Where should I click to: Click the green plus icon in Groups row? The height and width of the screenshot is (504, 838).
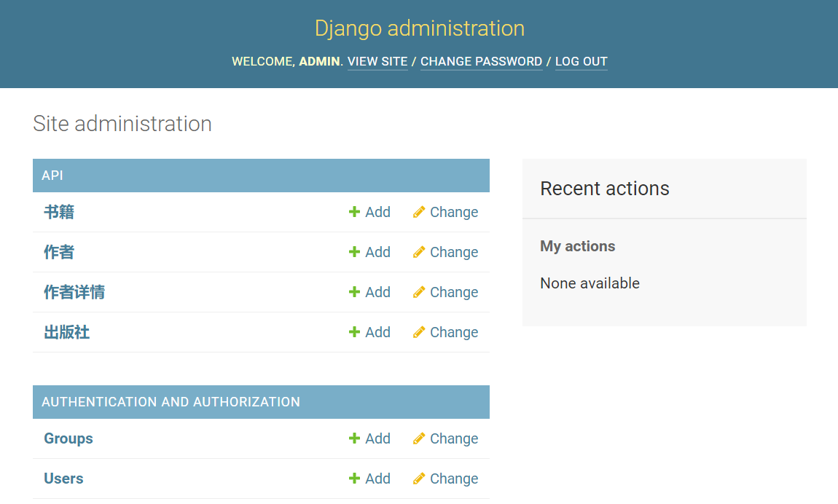pyautogui.click(x=354, y=438)
